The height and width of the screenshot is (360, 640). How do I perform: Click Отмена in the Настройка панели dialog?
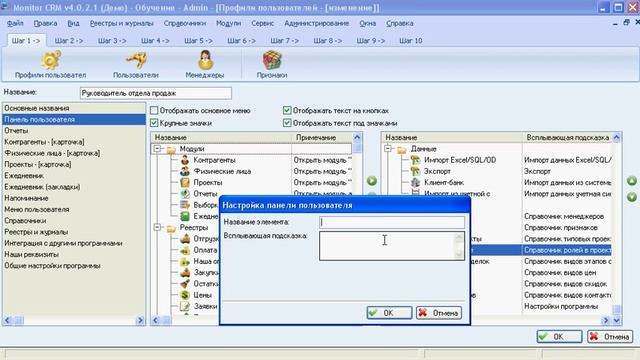point(439,313)
